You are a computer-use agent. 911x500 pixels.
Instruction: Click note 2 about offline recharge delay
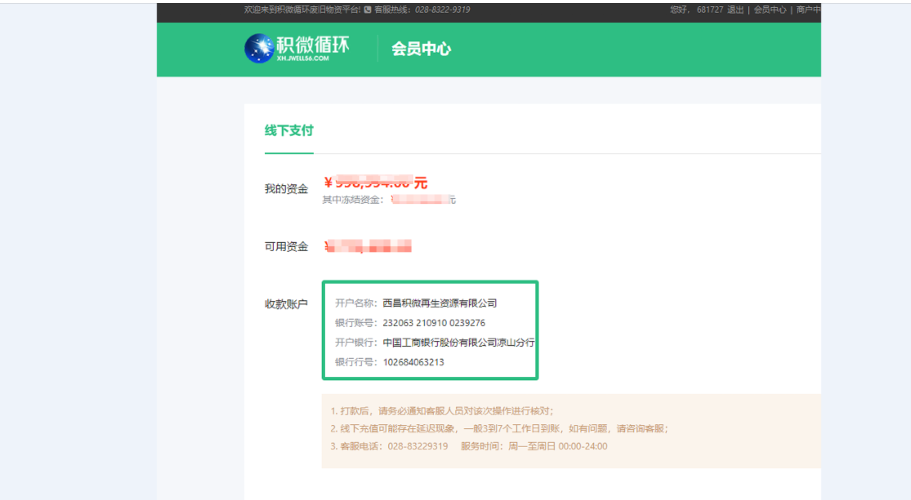(x=500, y=429)
